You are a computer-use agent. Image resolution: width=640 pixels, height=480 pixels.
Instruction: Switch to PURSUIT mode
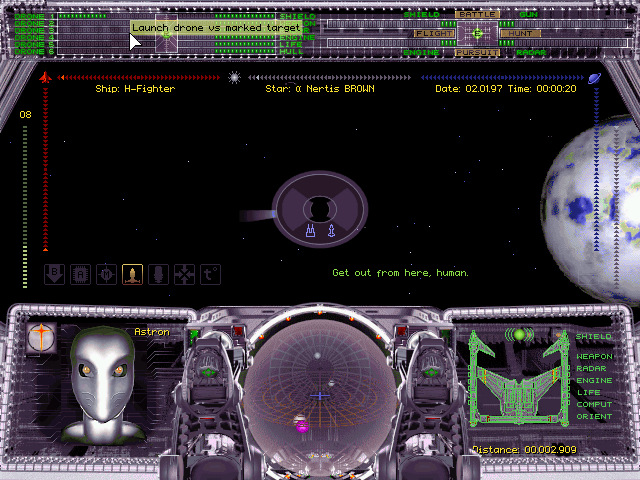pos(477,53)
